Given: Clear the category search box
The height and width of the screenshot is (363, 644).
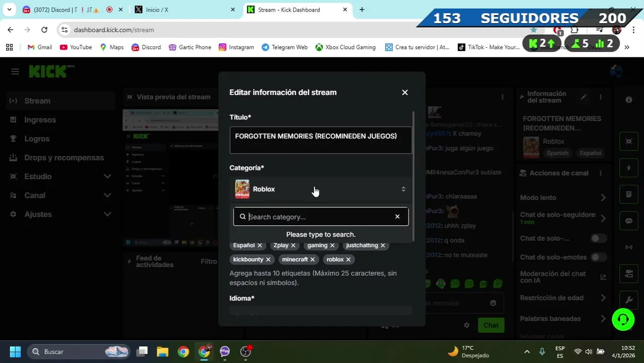Looking at the screenshot, I should (x=397, y=217).
